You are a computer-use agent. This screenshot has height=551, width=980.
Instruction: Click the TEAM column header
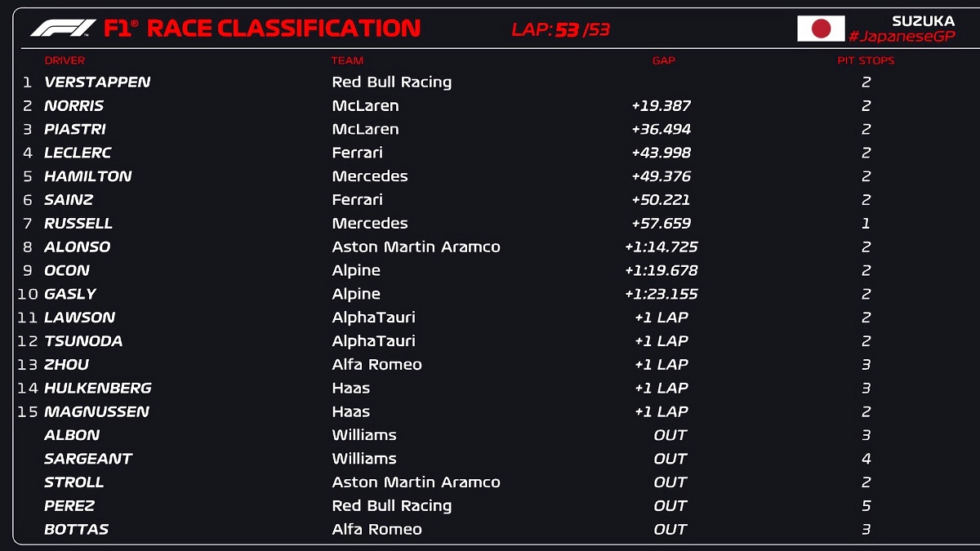347,60
